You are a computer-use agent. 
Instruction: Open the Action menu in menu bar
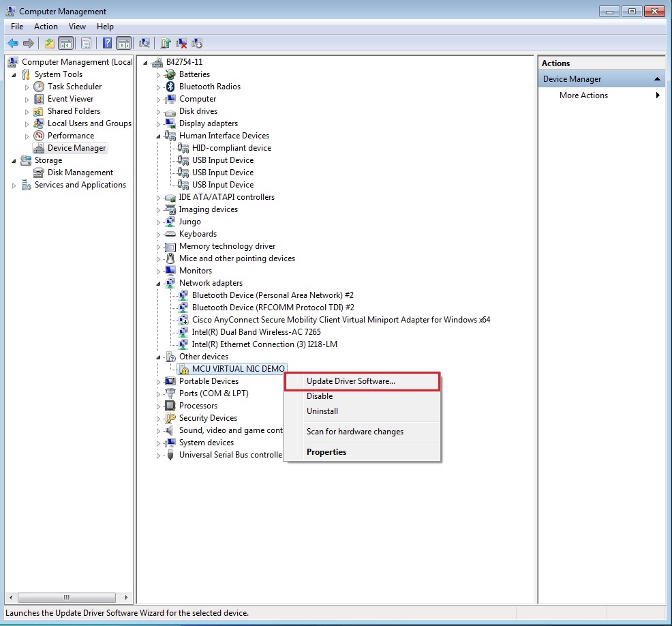point(46,27)
